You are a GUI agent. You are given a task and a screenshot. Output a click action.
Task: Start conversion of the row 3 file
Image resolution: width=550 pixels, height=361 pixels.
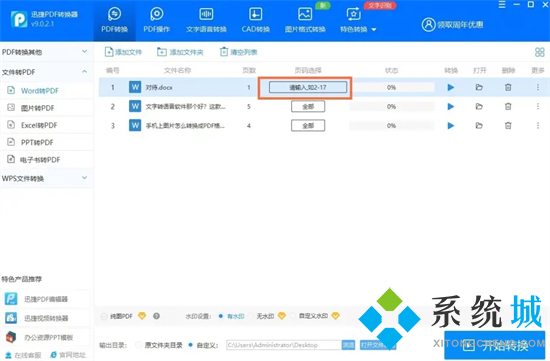click(x=451, y=126)
